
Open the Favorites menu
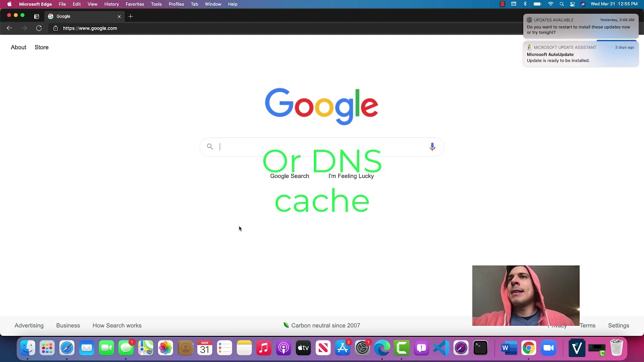(135, 4)
